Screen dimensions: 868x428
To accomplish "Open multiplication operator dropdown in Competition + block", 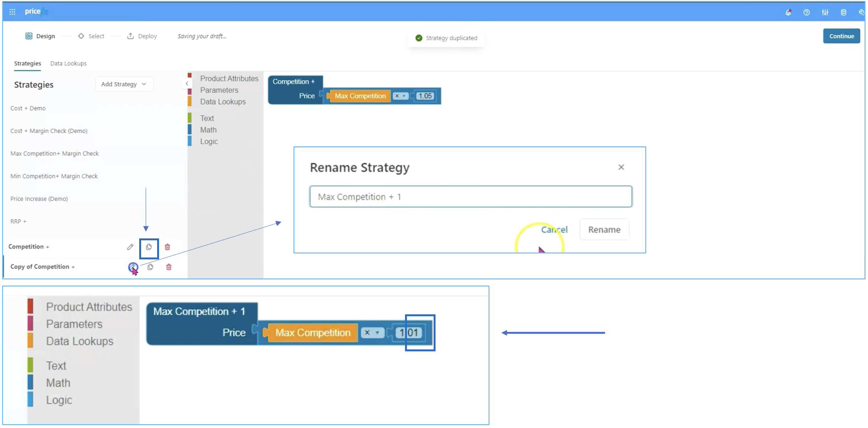I will click(400, 96).
